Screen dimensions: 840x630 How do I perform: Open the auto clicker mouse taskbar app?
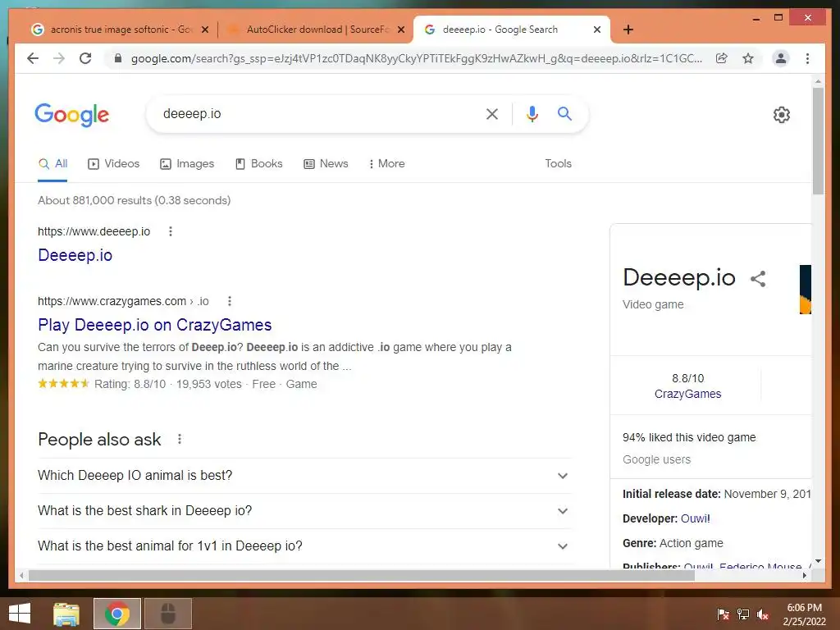click(167, 614)
